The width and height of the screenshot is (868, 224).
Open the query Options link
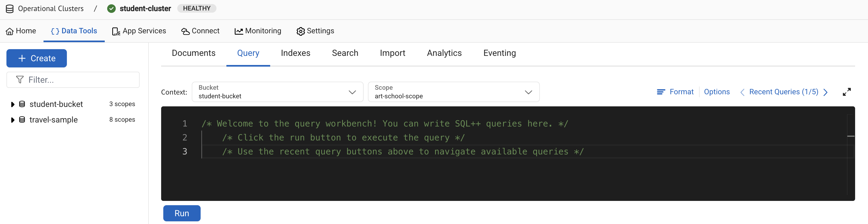click(716, 92)
